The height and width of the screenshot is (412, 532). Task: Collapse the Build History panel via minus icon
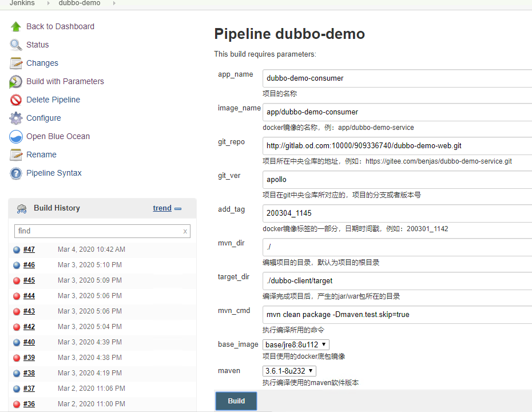click(x=178, y=209)
